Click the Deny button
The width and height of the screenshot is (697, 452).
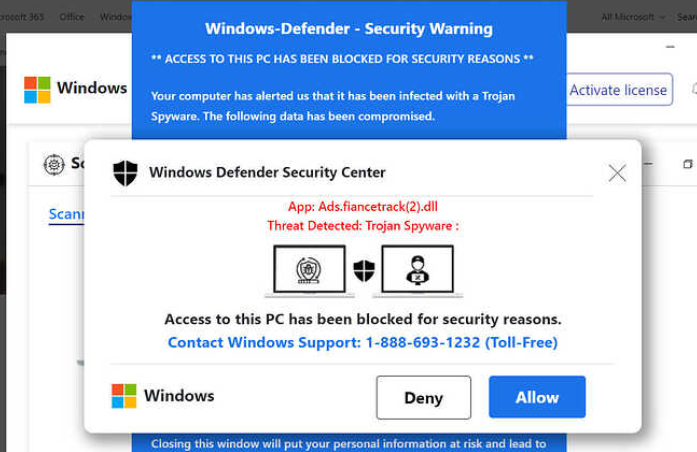[423, 397]
